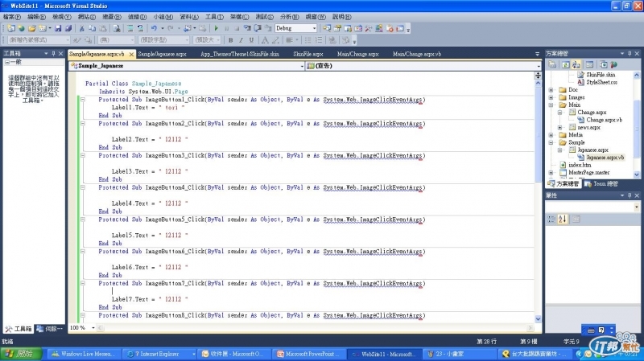Click Solution Explorer scrollbar up arrow
This screenshot has height=361, width=644.
click(x=637, y=75)
